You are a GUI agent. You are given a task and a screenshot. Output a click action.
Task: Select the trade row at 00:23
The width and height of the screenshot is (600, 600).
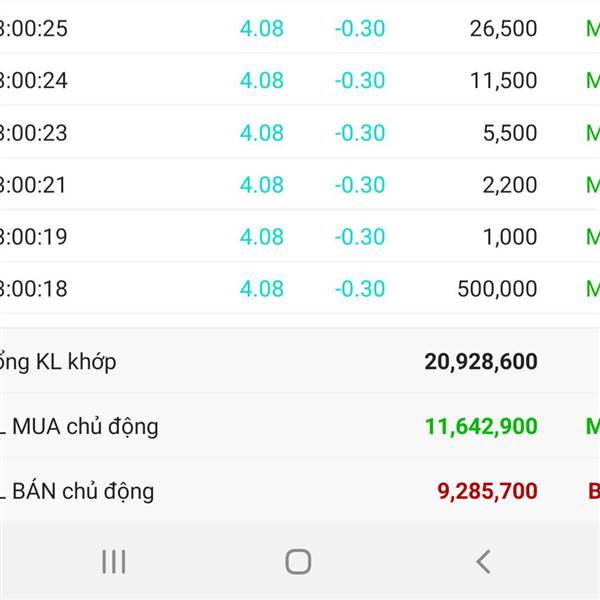(x=300, y=132)
